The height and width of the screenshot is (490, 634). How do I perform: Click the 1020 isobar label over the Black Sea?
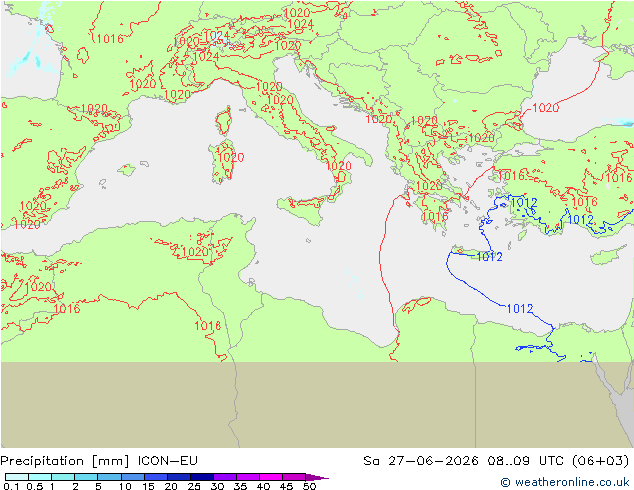[x=545, y=108]
